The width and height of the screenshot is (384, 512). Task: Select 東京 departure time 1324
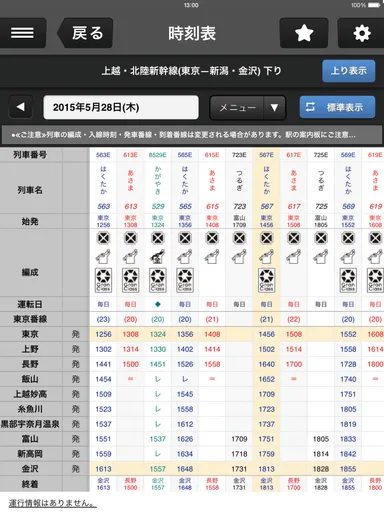point(158,334)
